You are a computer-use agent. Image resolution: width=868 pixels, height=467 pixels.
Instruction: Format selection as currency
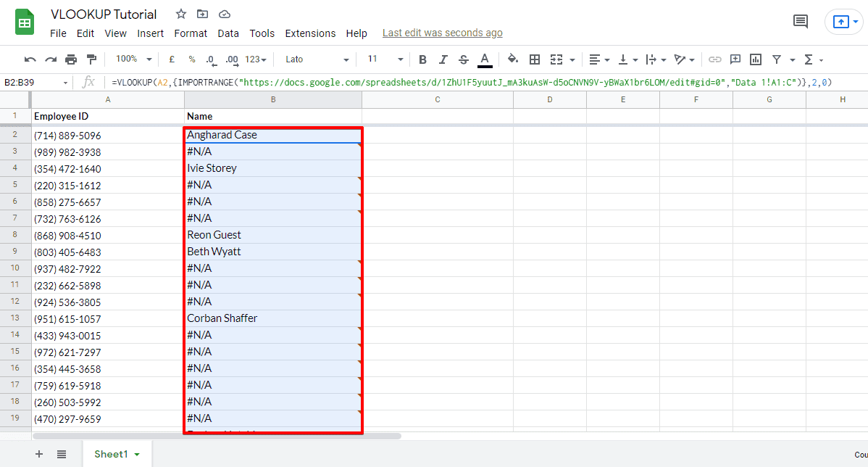click(170, 59)
